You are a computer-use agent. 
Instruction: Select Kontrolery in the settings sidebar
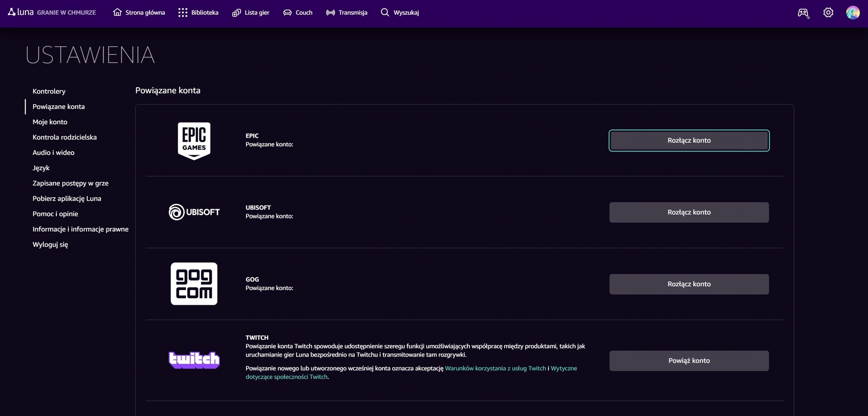click(49, 91)
